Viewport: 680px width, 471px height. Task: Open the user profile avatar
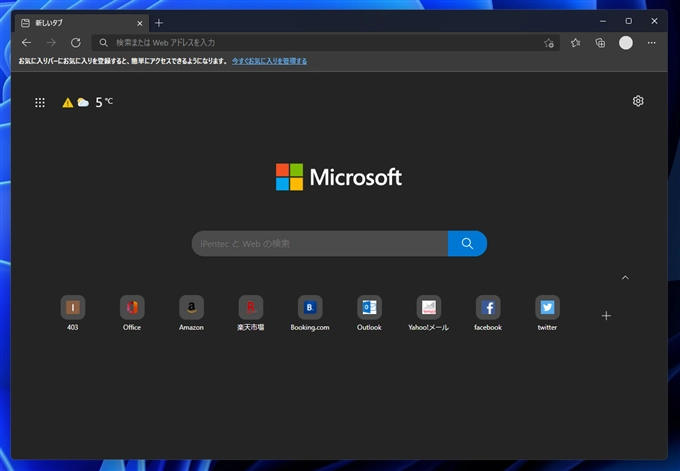coord(626,43)
